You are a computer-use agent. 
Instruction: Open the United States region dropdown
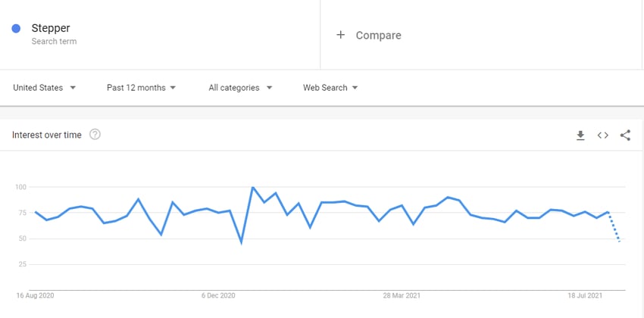(45, 88)
